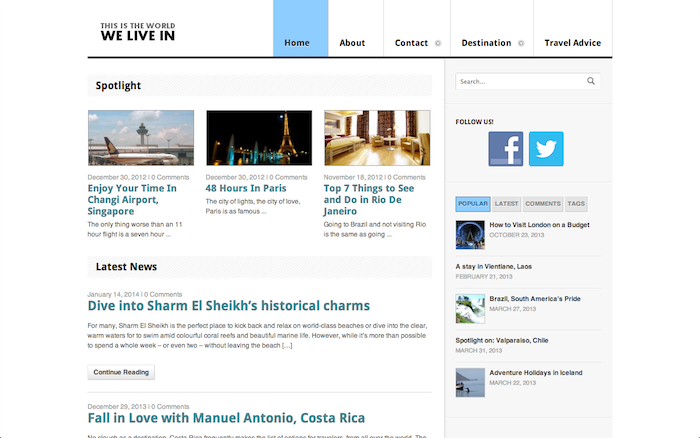Open the Twitter follow icon
Screen dimensions: 700x438
coord(546,149)
